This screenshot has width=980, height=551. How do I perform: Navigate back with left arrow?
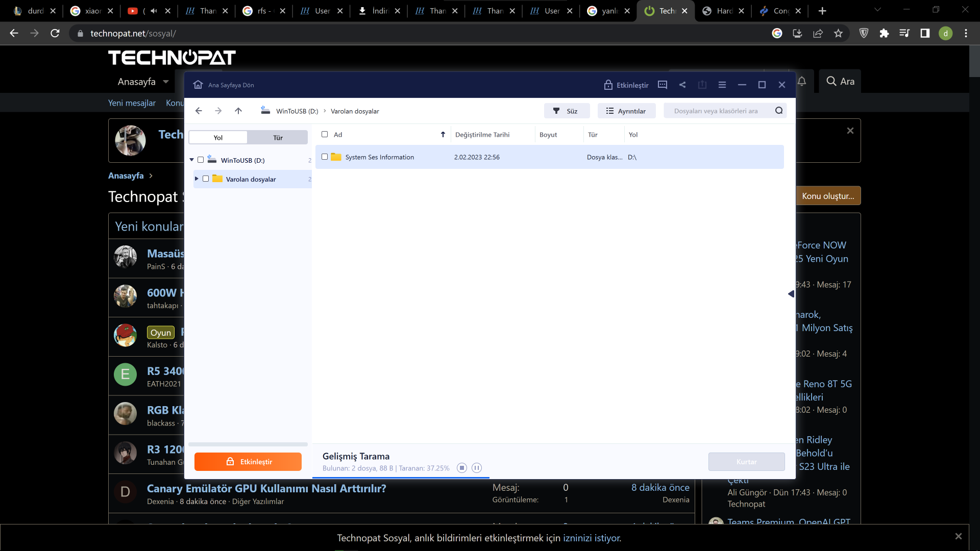click(x=199, y=111)
